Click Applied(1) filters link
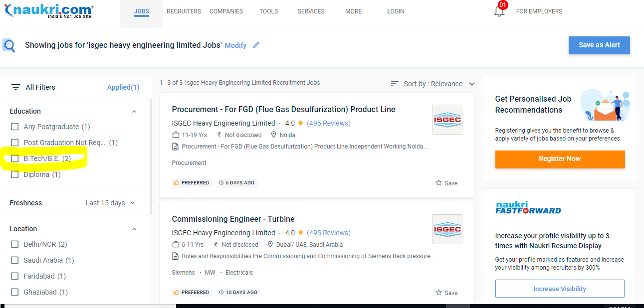Viewport: 644px width, 308px height. (123, 87)
